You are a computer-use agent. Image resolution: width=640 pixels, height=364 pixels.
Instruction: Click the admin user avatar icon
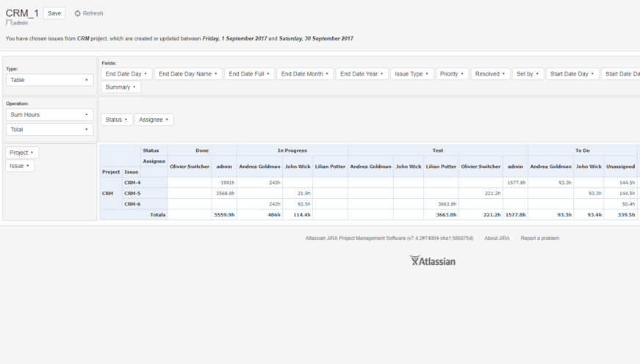(9, 23)
